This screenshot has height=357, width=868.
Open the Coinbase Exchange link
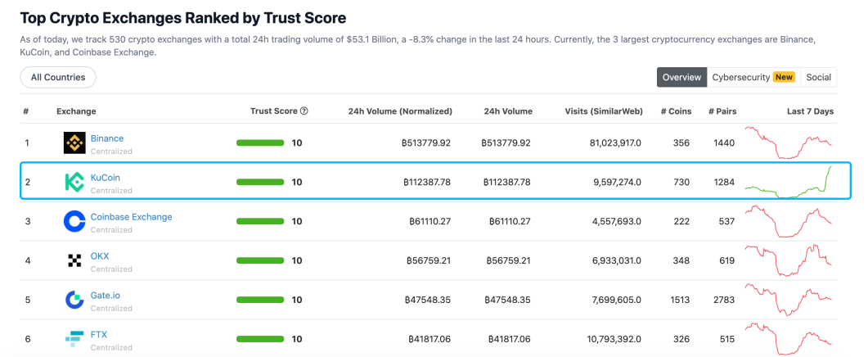coord(131,217)
